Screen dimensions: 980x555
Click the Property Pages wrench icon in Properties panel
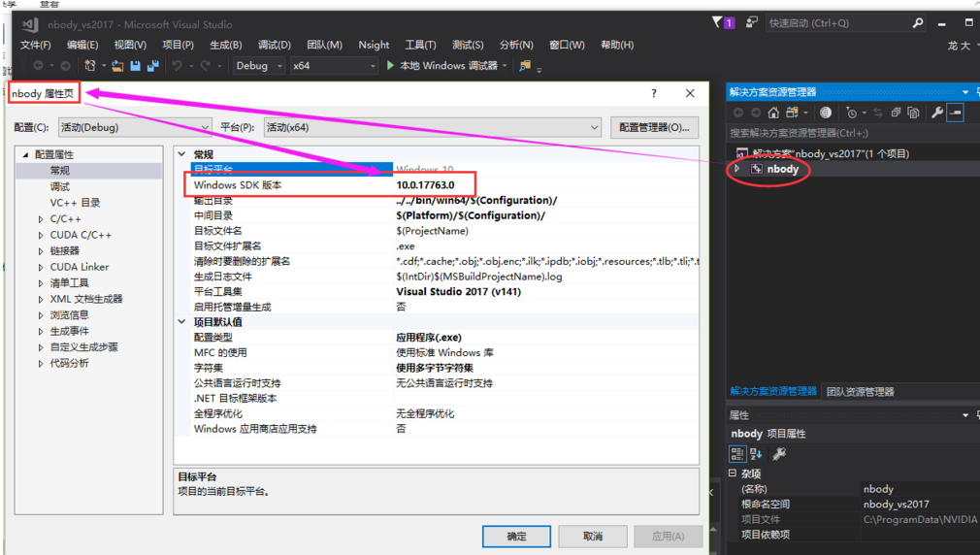pos(779,454)
